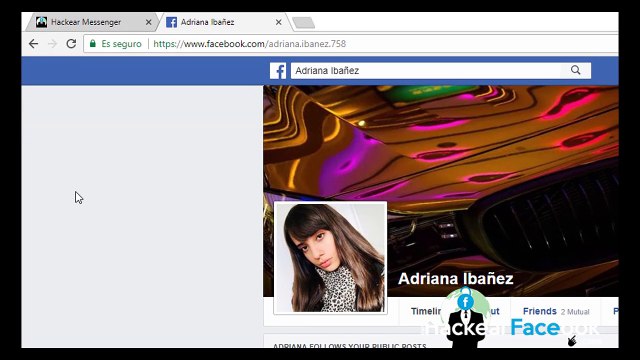Click the Facebook favicon on Adriana tab
640x360 pixels.
[x=171, y=22]
